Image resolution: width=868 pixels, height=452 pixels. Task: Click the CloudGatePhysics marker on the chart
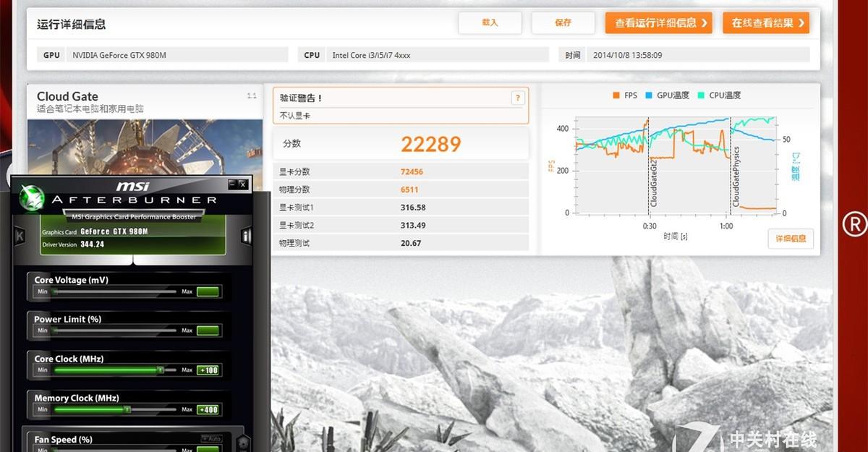736,177
